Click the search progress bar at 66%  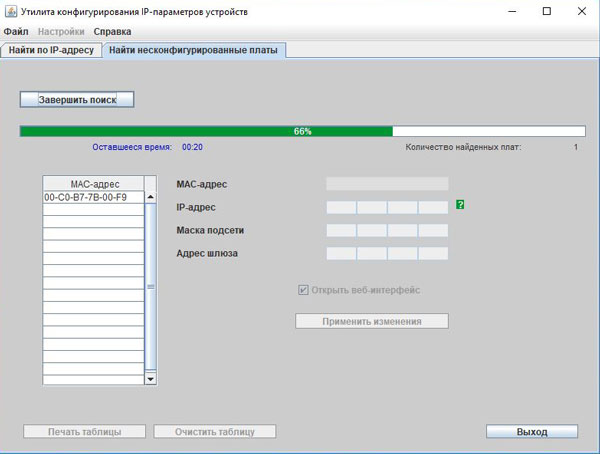[302, 131]
